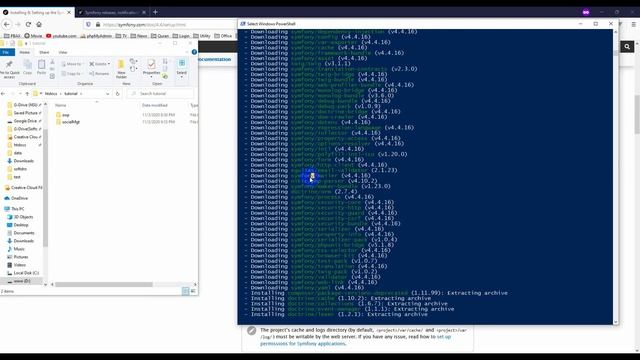Open Properties in the Explorer ribbon
The height and width of the screenshot is (360, 640).
(x=151, y=68)
